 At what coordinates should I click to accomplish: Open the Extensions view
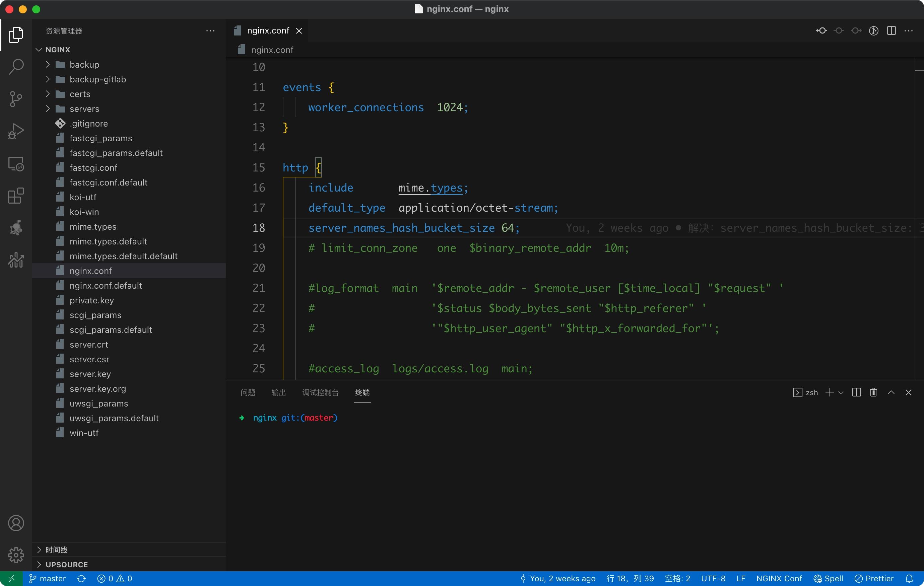coord(16,196)
